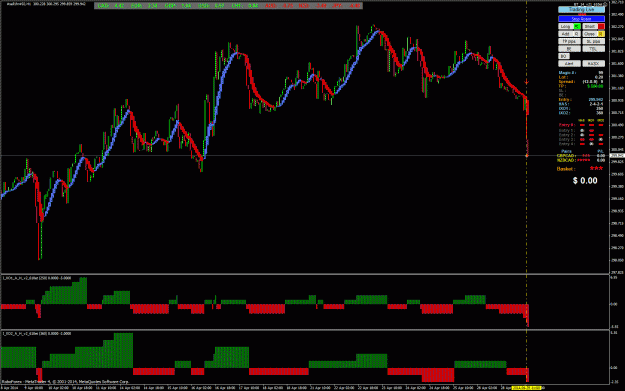Click the small BO button

(564, 56)
